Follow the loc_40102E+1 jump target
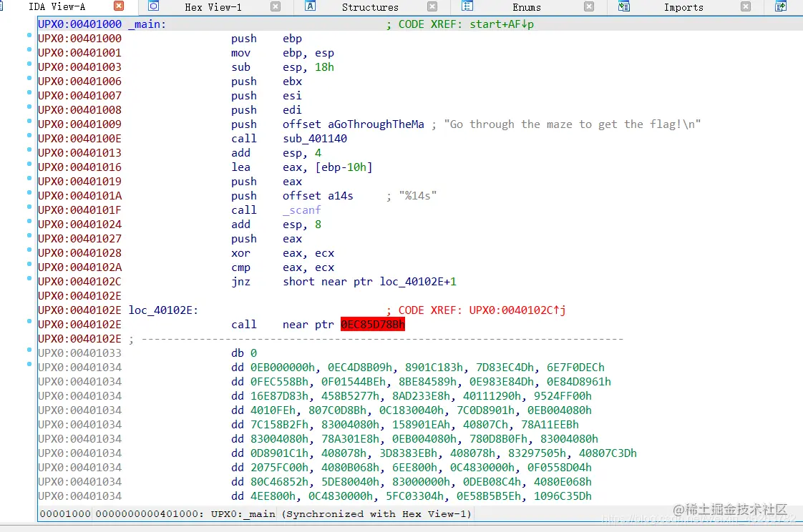This screenshot has width=803, height=532. coord(418,282)
